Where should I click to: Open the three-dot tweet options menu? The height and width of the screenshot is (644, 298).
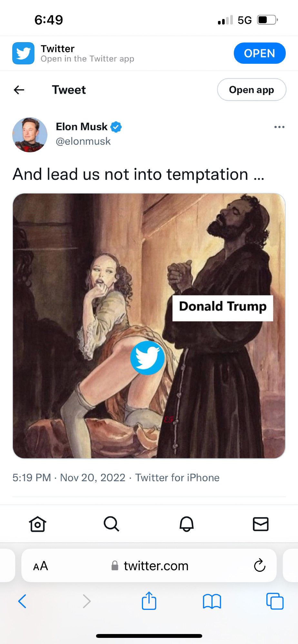click(279, 127)
